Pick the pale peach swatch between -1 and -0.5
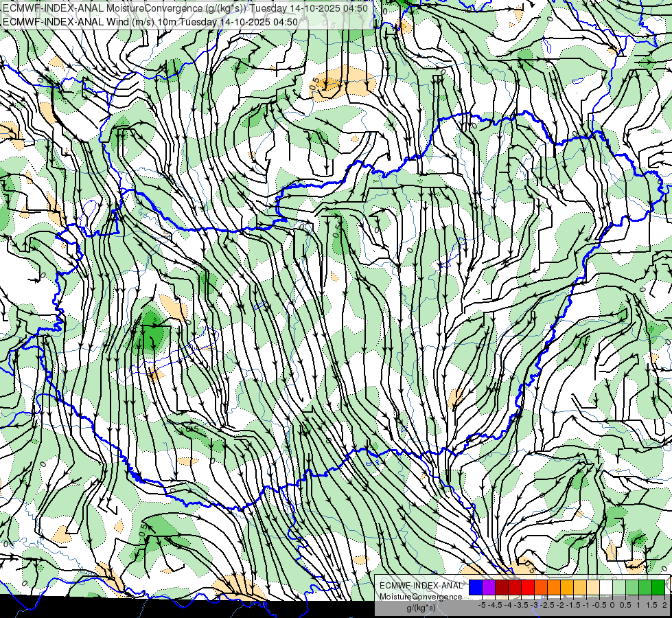 pos(593,587)
